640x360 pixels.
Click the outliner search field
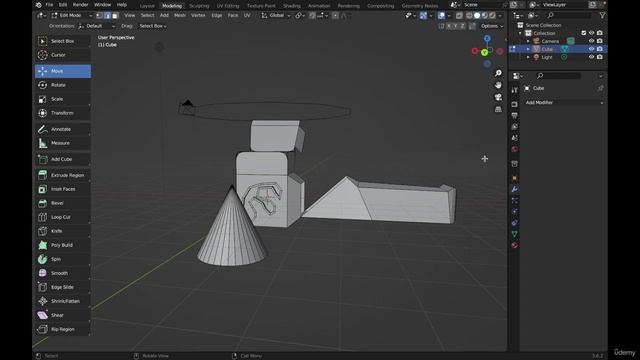569,16
